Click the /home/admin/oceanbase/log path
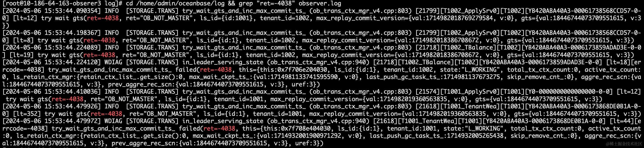The height and width of the screenshot is (148, 644). (x=181, y=3)
